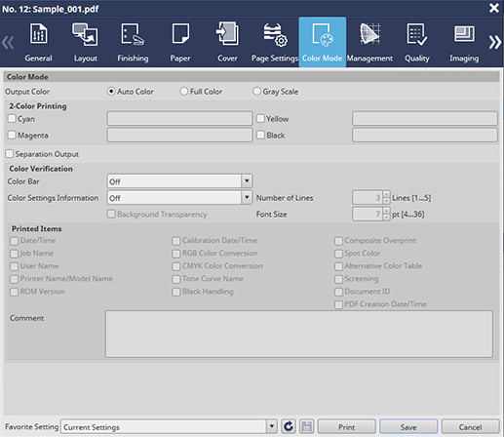Switch to the Management tab
The height and width of the screenshot is (437, 504).
tap(369, 42)
